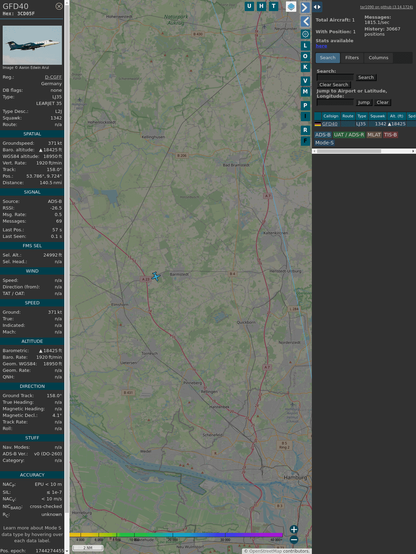Toggle the UAT / ADS-R legend filter
Image resolution: width=416 pixels, height=554 pixels.
(x=349, y=135)
